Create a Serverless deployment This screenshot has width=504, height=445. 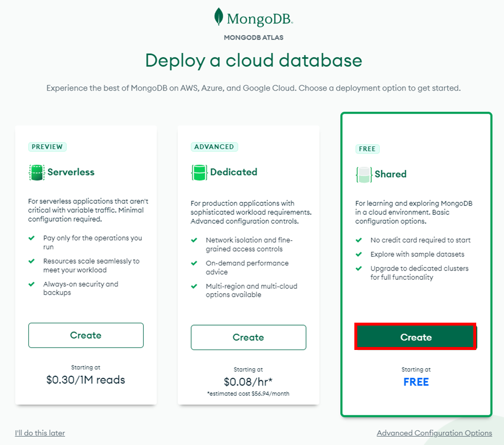tap(86, 335)
